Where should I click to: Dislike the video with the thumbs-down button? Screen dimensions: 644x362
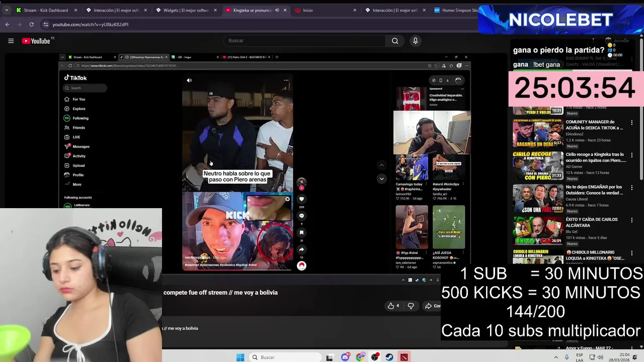411,306
